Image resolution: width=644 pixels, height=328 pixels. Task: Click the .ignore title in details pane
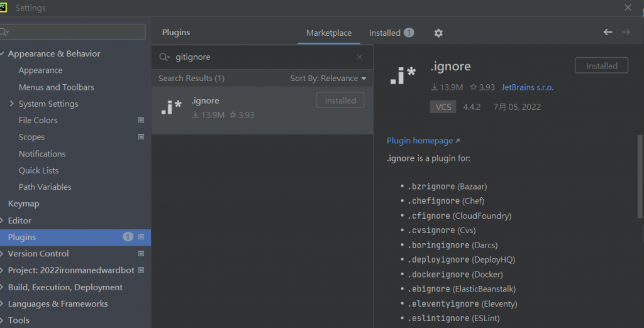[450, 66]
